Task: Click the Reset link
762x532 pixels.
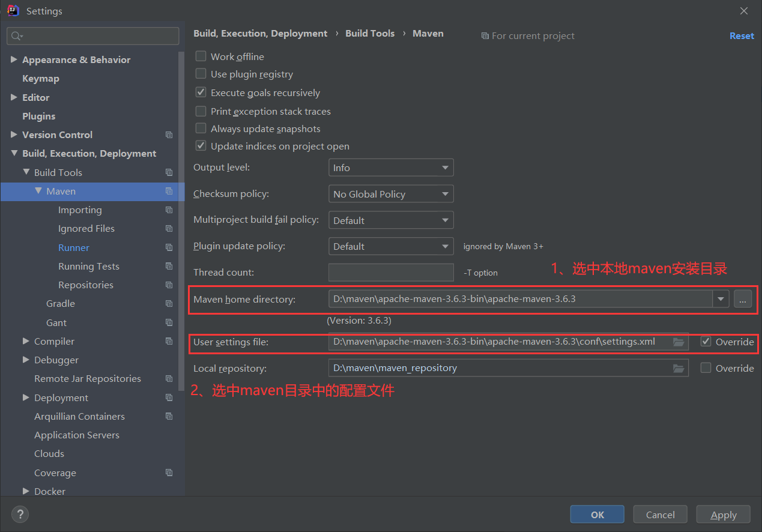Action: pos(742,36)
